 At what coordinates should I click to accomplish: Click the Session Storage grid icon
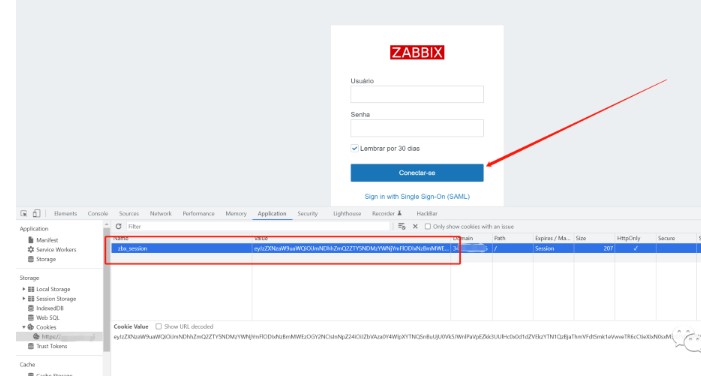[x=31, y=299]
